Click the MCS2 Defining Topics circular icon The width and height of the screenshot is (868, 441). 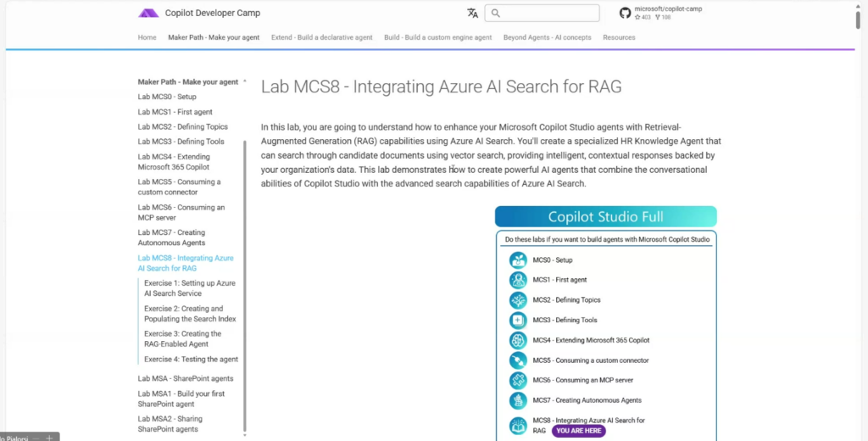(x=518, y=300)
